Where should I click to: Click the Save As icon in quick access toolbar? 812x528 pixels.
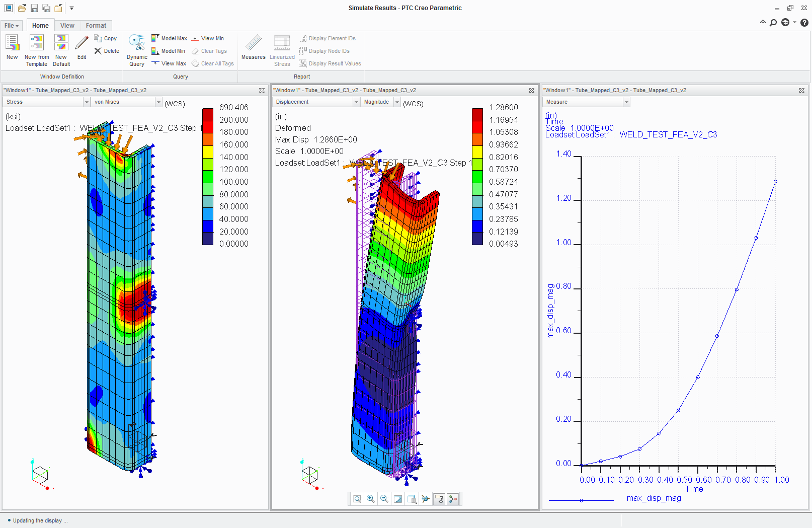click(46, 8)
